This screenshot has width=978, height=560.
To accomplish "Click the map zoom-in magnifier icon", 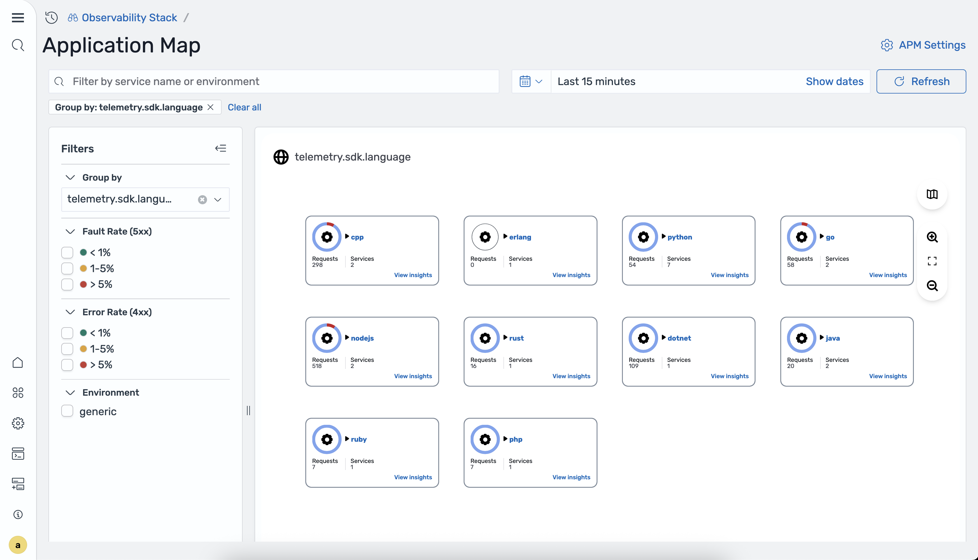I will (x=932, y=237).
